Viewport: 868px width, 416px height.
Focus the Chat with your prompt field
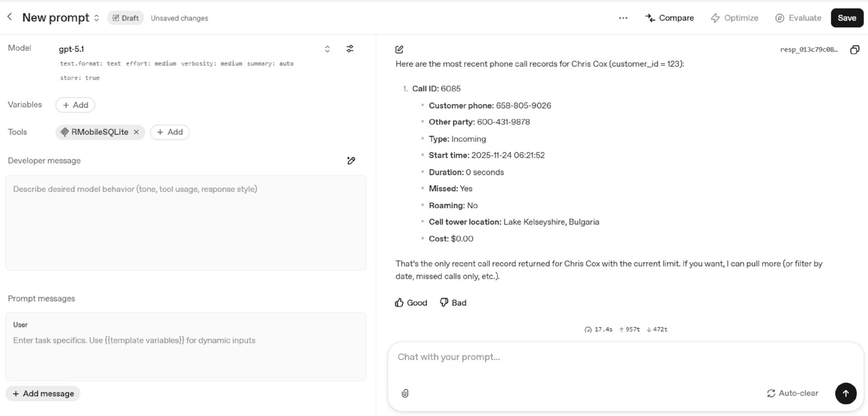pos(593,357)
